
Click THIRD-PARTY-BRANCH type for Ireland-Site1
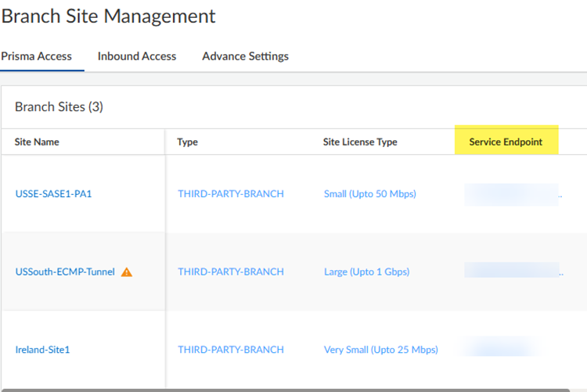coord(231,350)
